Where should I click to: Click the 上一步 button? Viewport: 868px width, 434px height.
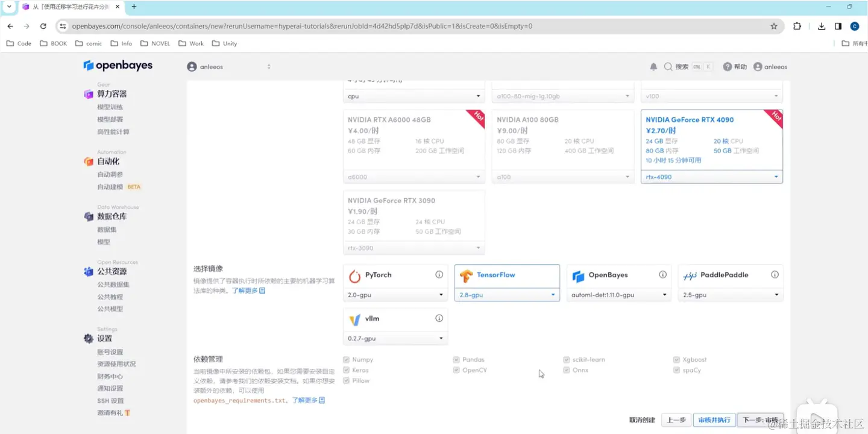click(x=676, y=420)
